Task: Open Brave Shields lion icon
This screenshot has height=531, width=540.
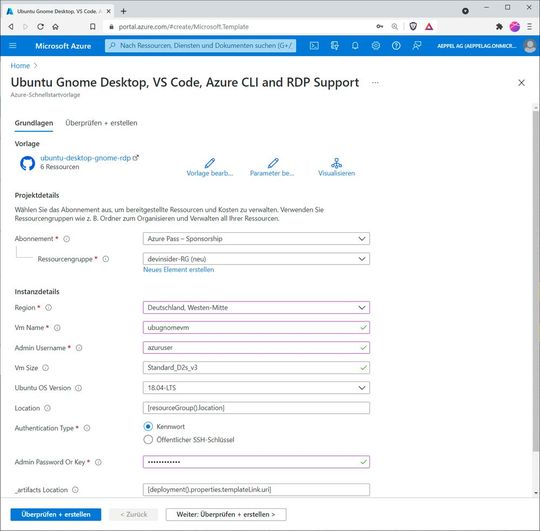Action: (413, 26)
